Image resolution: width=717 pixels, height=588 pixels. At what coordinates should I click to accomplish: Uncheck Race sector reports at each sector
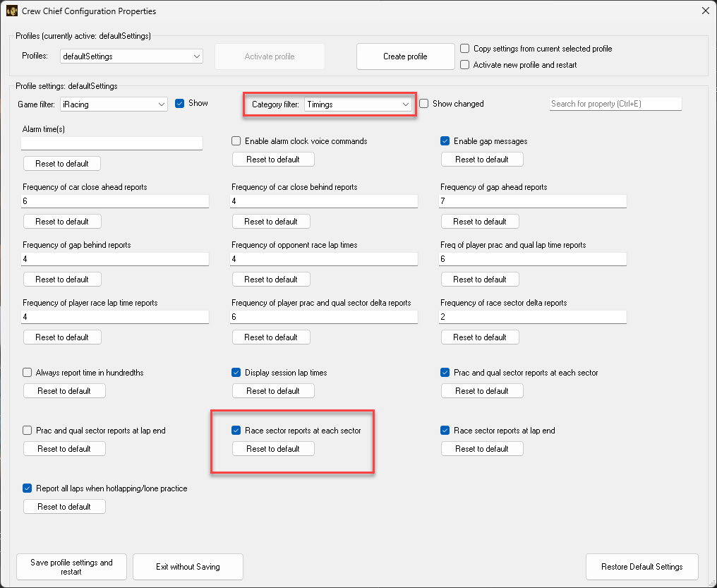point(236,431)
